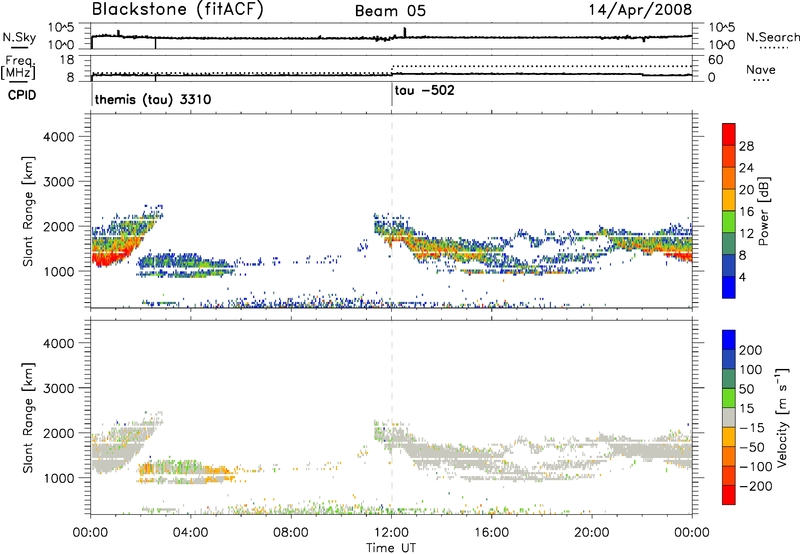800x554 pixels.
Task: Click the '4' tick on the power colorbar
Action: coord(744,277)
